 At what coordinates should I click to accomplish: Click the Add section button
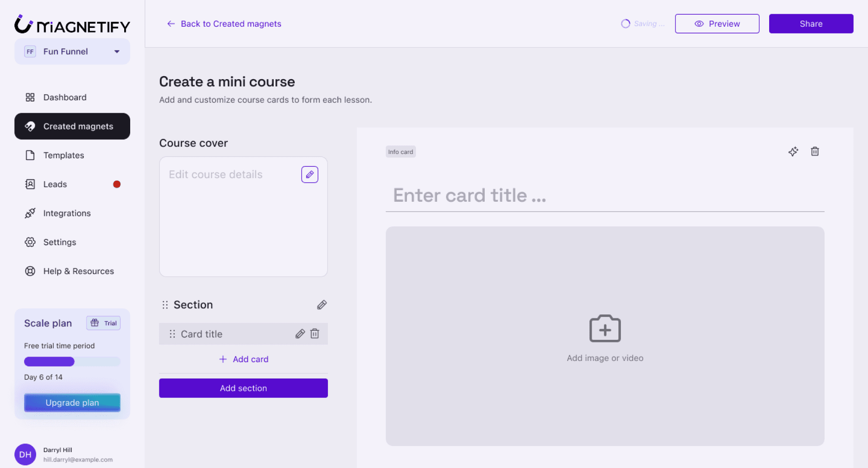click(x=243, y=388)
